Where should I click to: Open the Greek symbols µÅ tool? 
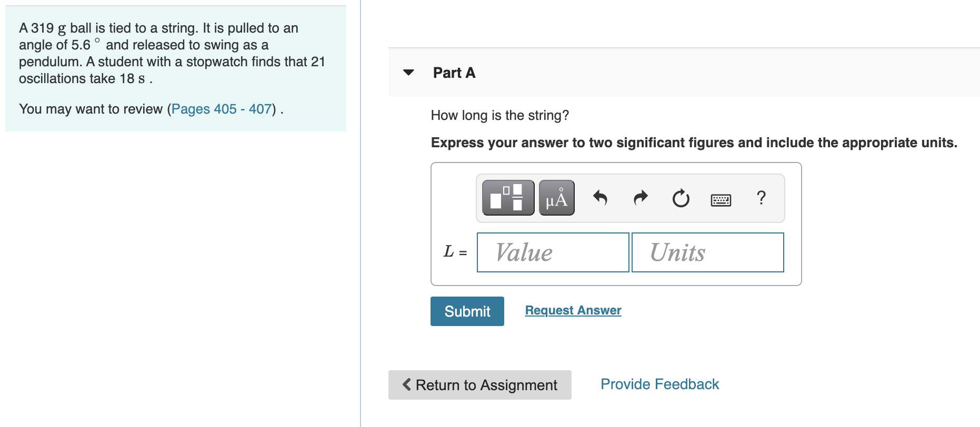[557, 198]
